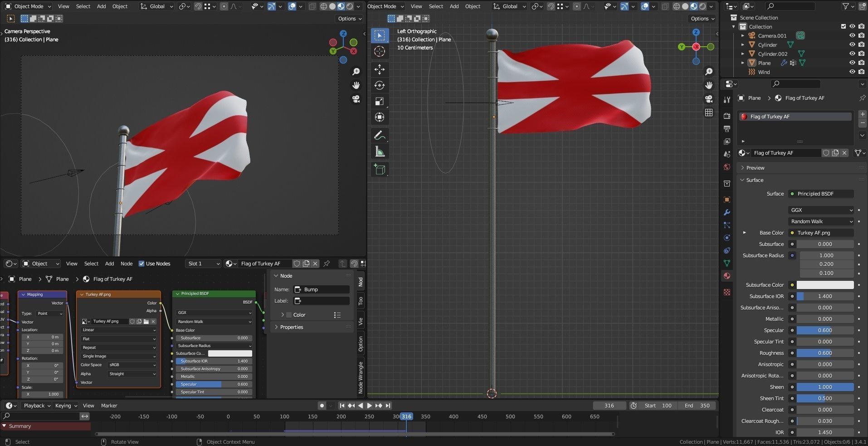Open the Slot 1 dropdown
This screenshot has width=868, height=446.
(x=203, y=264)
